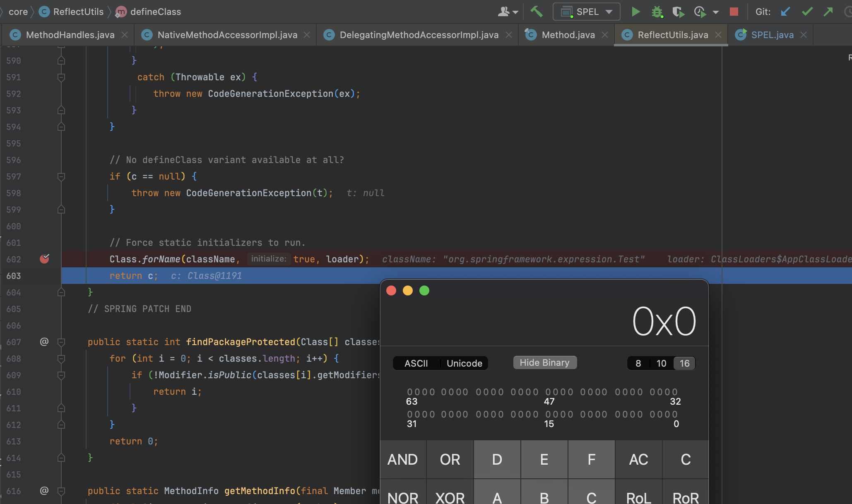Collapse the for loop at line 608
This screenshot has width=852, height=504.
point(61,358)
